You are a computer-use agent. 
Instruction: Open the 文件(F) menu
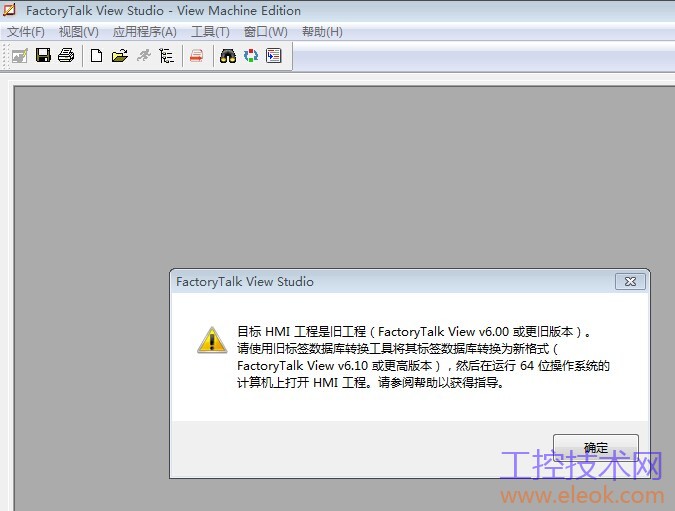click(x=26, y=32)
